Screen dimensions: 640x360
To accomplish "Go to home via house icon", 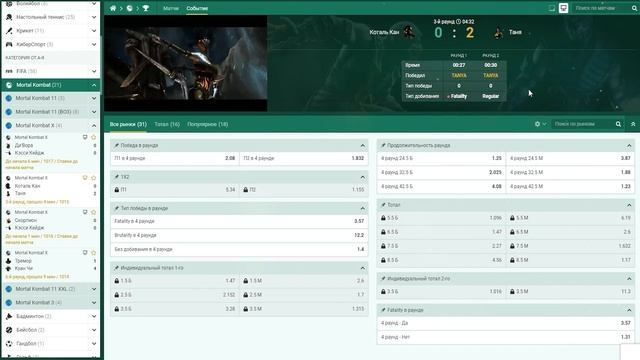I will 113,8.
